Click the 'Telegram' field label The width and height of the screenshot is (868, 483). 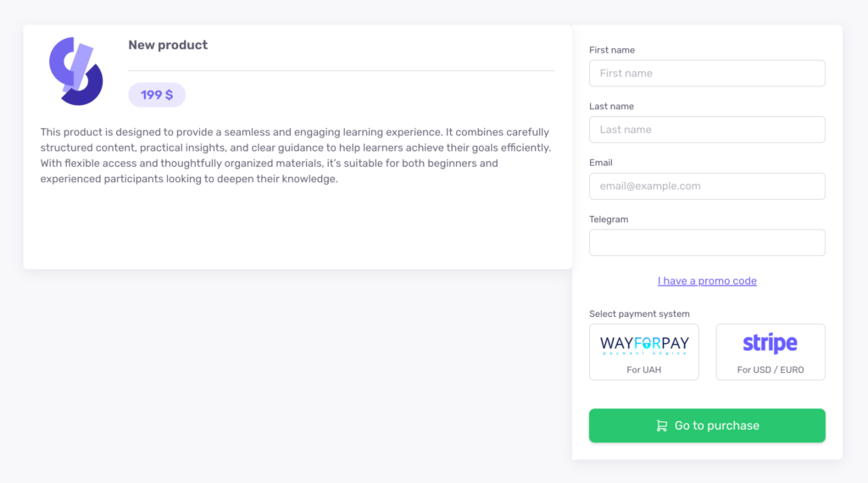click(x=609, y=219)
